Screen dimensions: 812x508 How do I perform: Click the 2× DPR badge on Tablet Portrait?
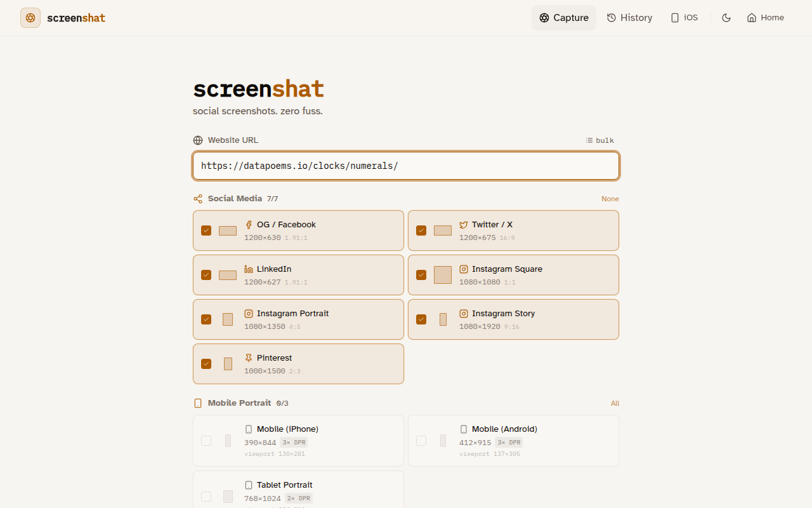299,498
